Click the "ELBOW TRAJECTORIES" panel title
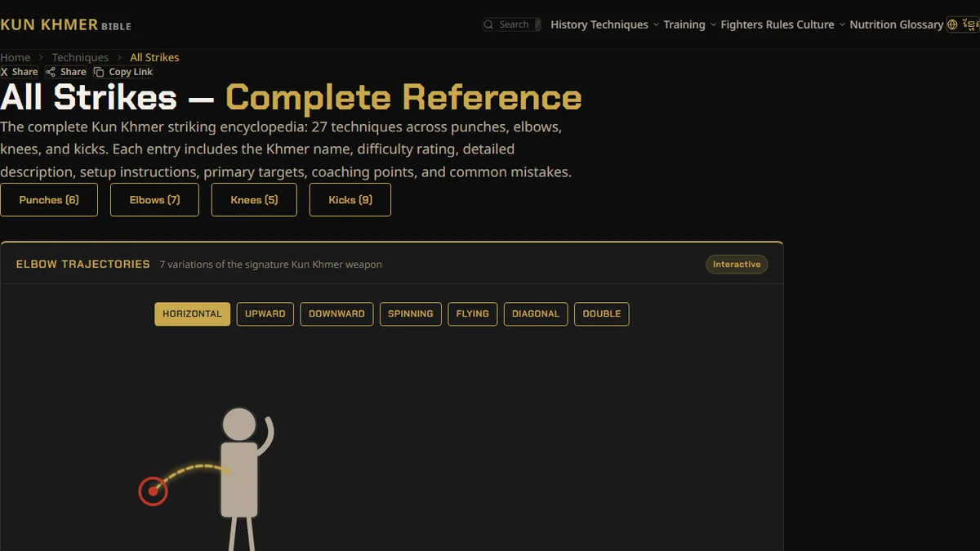The width and height of the screenshot is (980, 551). (x=83, y=264)
